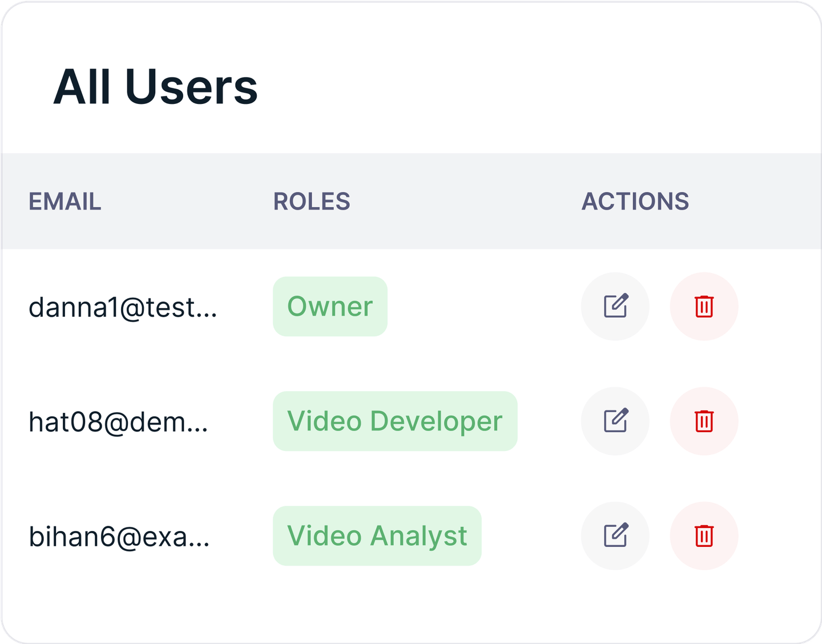Sort by the ROLES column header
This screenshot has width=822, height=644.
[x=312, y=202]
